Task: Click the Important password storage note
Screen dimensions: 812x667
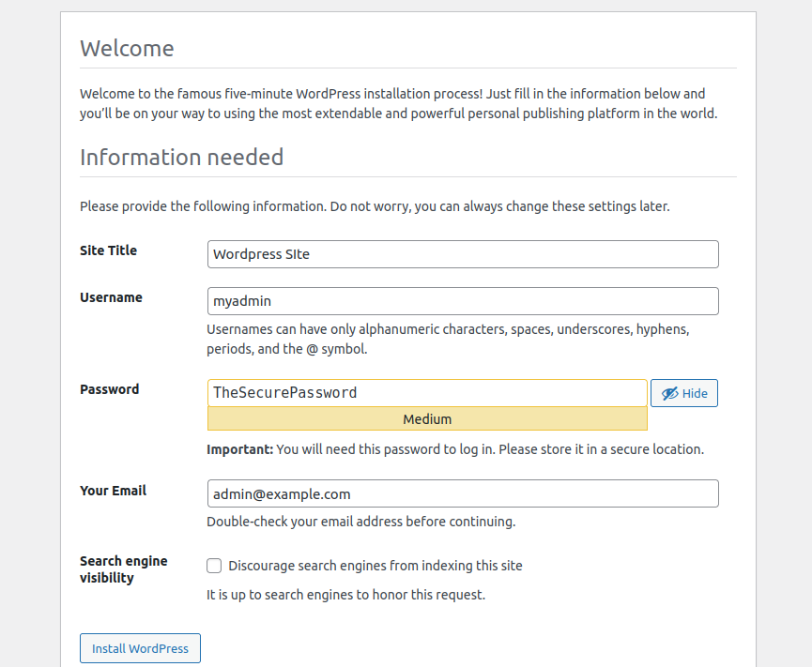Action: coord(454,449)
